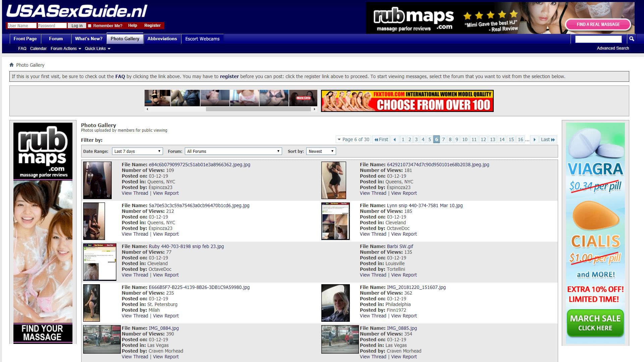Toggle the Remember Me checkbox
This screenshot has width=644, height=362.
tap(90, 26)
